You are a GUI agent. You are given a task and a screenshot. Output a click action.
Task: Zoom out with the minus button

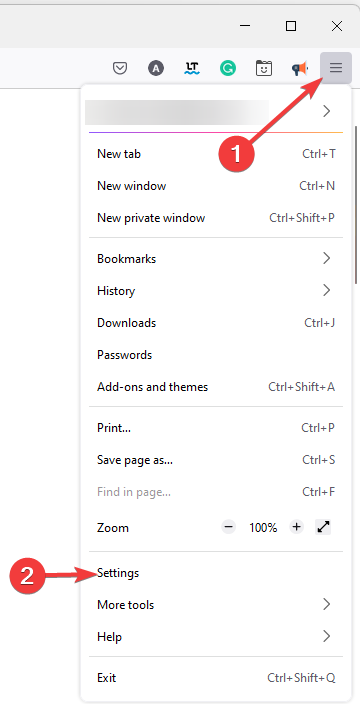(x=228, y=527)
